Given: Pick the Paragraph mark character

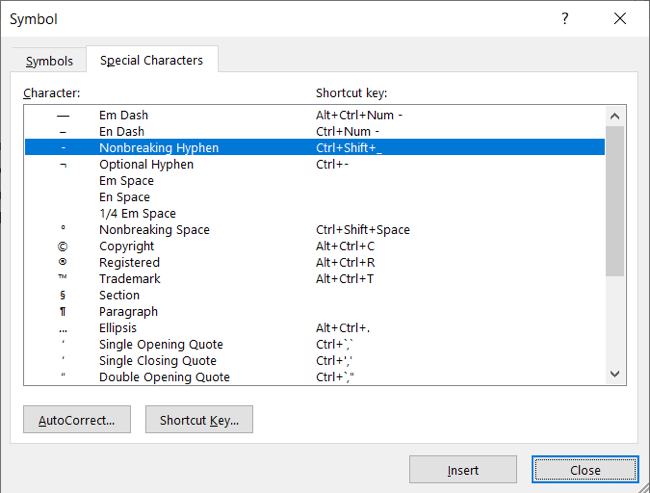Looking at the screenshot, I should pyautogui.click(x=128, y=312).
